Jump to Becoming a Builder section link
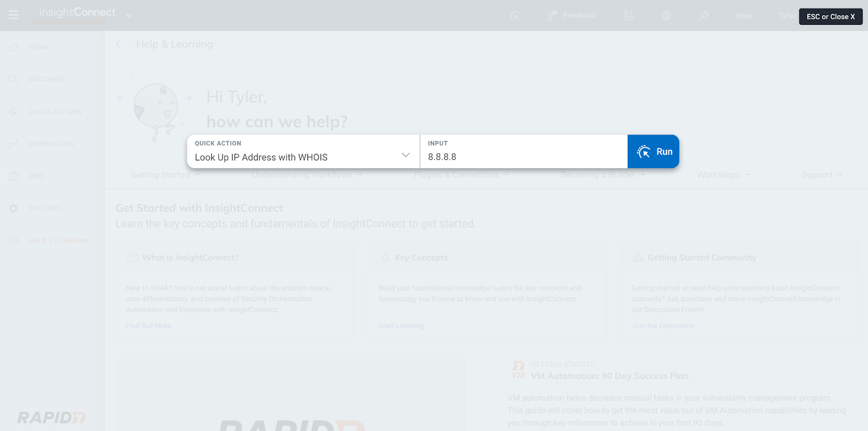 click(x=603, y=175)
